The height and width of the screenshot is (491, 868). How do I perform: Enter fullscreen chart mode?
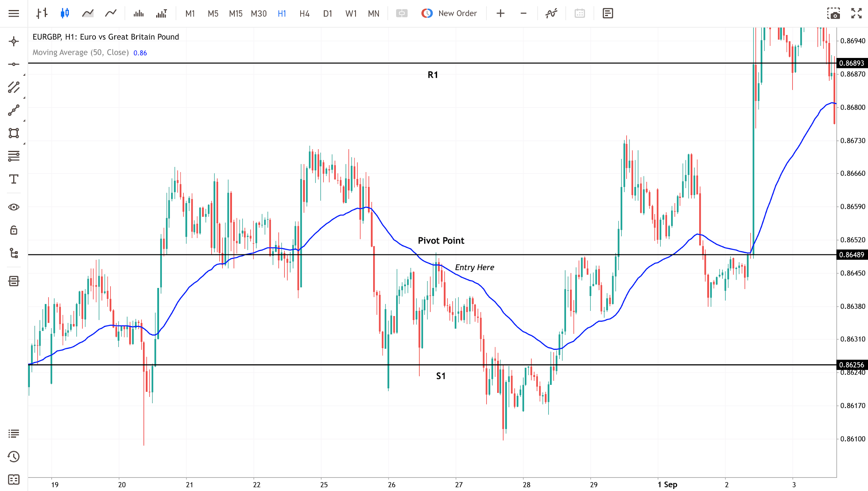[x=857, y=14]
